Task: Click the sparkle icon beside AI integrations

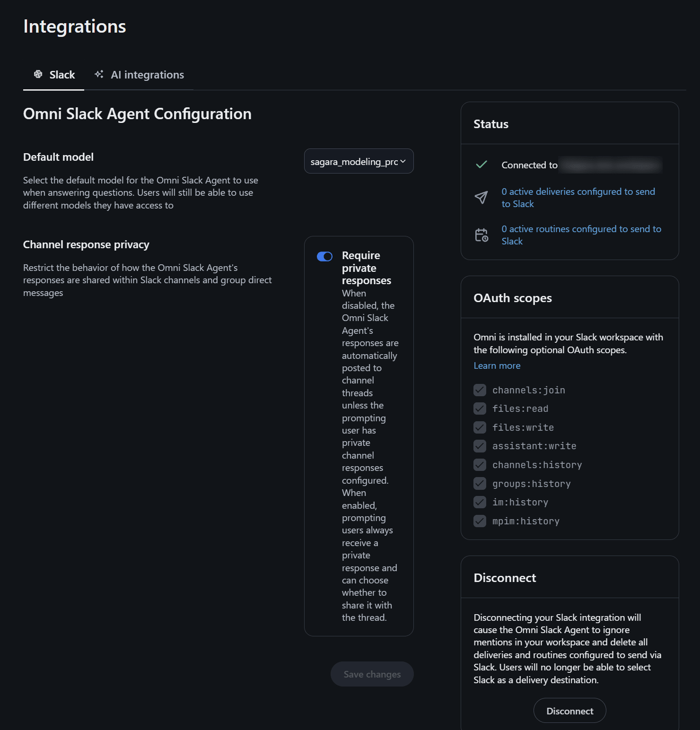Action: (x=99, y=74)
